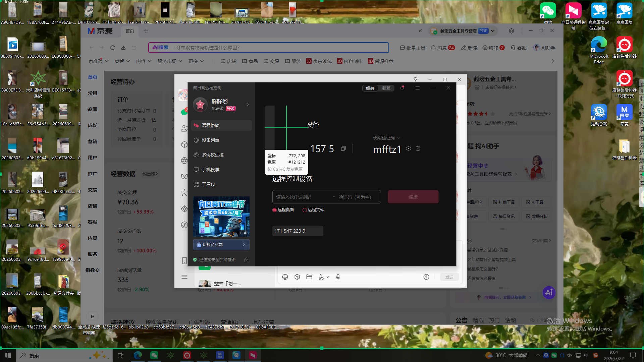Open emoji picker in chat window
The height and width of the screenshot is (362, 644).
(x=285, y=277)
